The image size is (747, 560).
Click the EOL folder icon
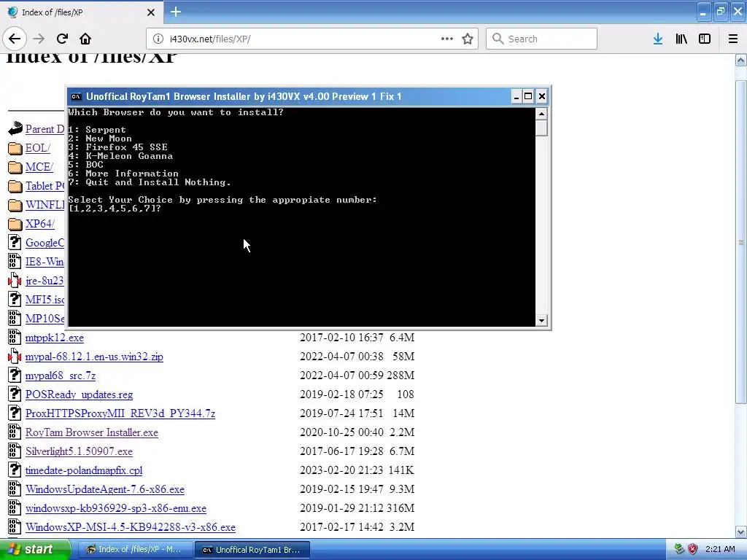[x=15, y=148]
